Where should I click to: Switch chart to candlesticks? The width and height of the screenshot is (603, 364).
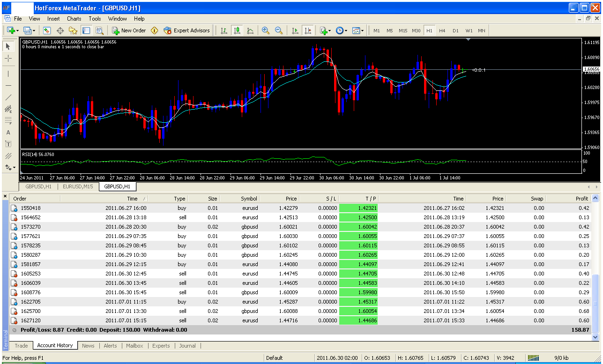237,30
